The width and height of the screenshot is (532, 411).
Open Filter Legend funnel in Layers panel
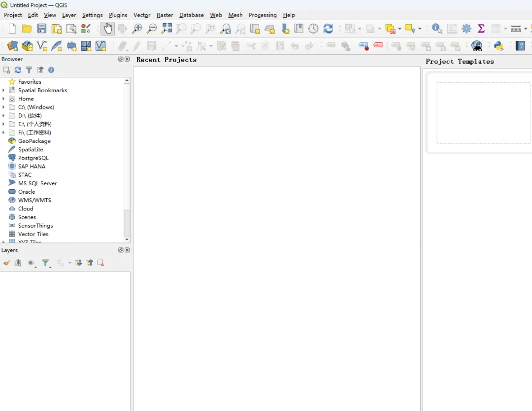(x=45, y=263)
